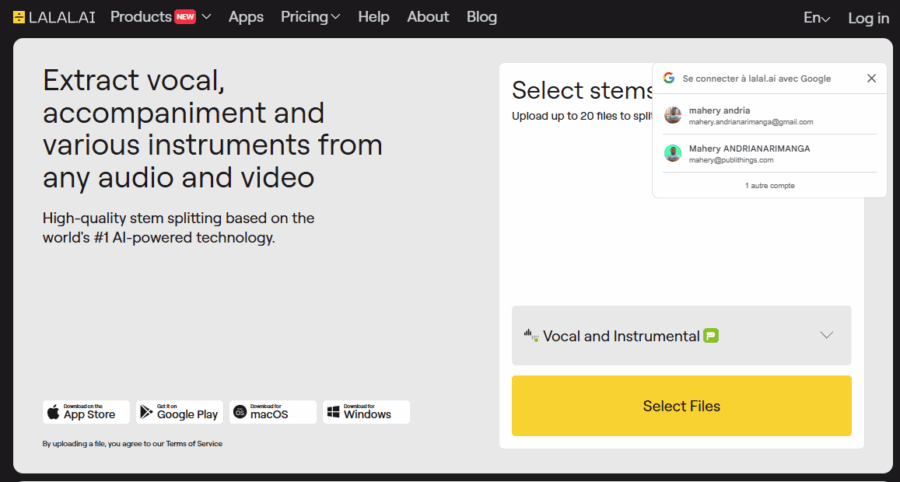Click the Google Play download badge
Screen dimensions: 900x482
[179, 412]
